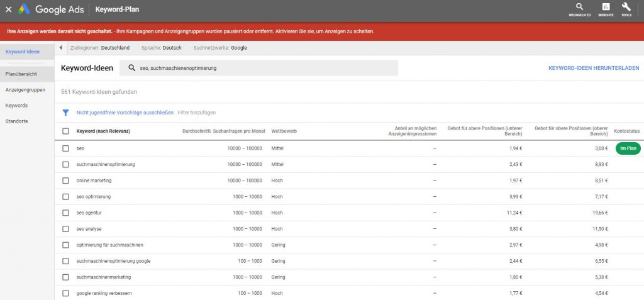Click the keyword text seo agentur

coord(89,213)
